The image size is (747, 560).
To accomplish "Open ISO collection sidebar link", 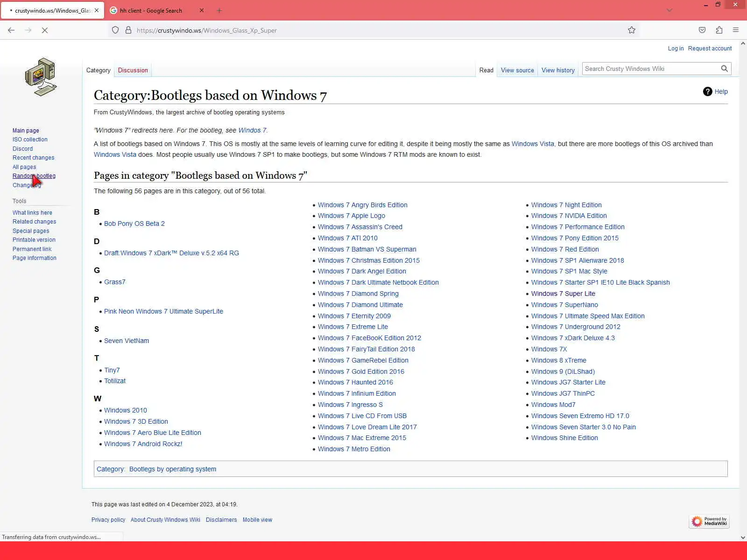I will coord(30,140).
